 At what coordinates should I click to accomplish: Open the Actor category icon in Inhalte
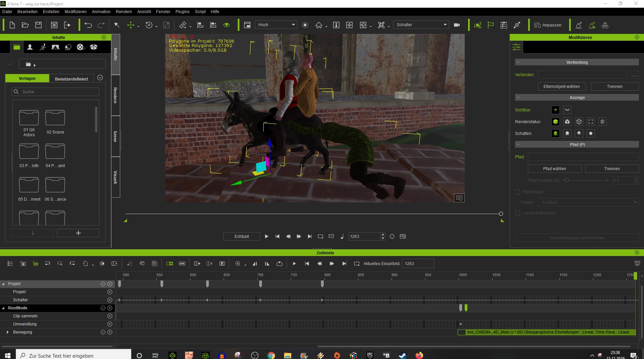[x=30, y=47]
